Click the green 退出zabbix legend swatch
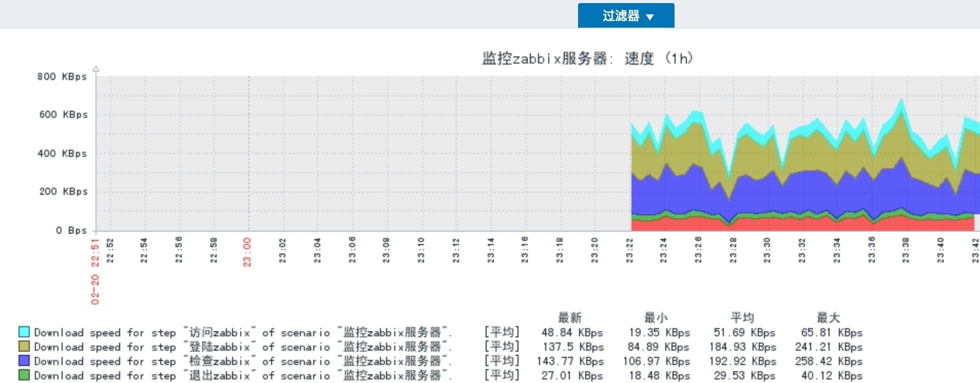The image size is (980, 383). pyautogui.click(x=24, y=375)
